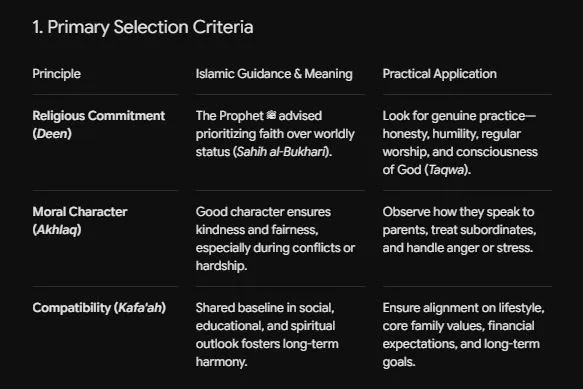Select the Compatibility (Kafa'ah) cell
This screenshot has width=583, height=389.
[x=99, y=308]
